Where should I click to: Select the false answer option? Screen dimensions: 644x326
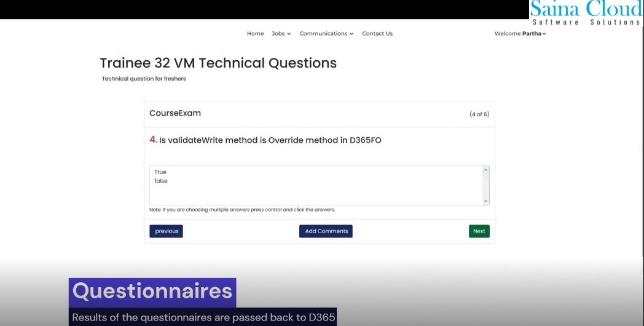[160, 181]
